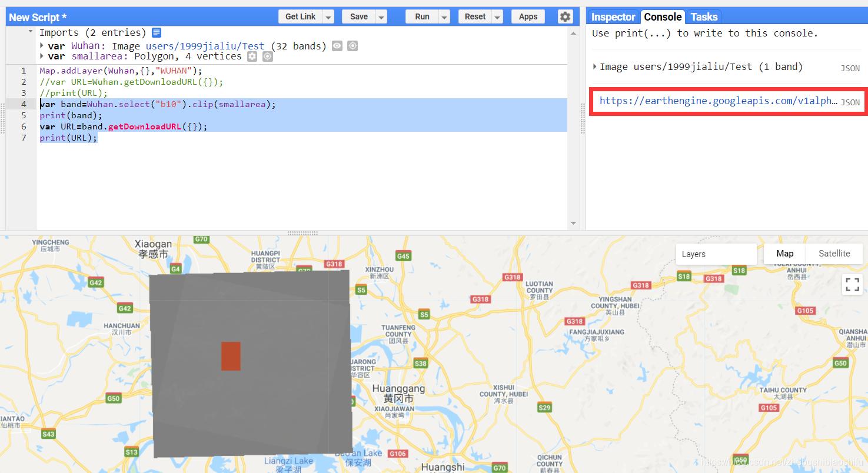The height and width of the screenshot is (473, 868).
Task: Open the script settings gear icon
Action: [x=565, y=16]
